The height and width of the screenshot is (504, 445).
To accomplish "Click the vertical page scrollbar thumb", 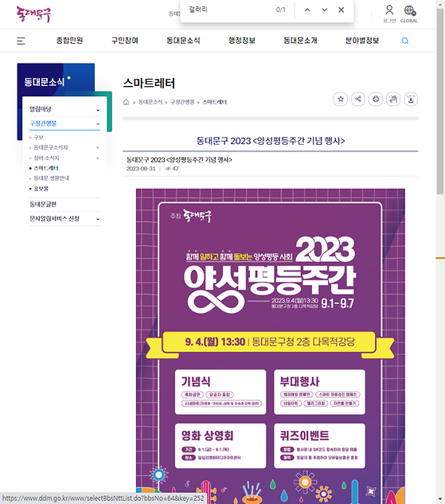I will click(440, 101).
